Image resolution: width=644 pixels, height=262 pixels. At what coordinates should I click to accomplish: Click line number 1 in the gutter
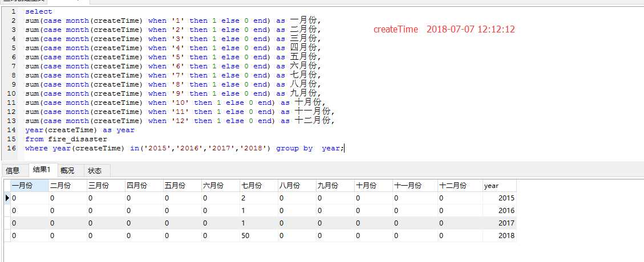14,11
